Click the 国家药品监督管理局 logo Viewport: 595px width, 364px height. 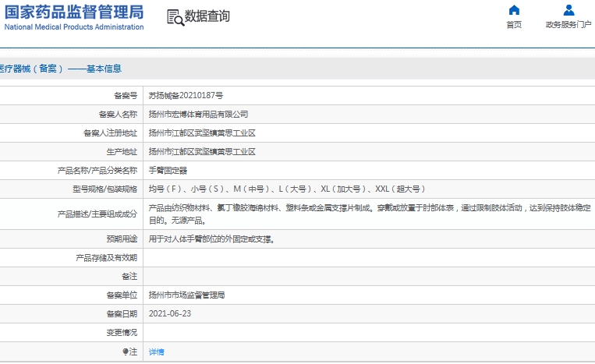(x=74, y=17)
